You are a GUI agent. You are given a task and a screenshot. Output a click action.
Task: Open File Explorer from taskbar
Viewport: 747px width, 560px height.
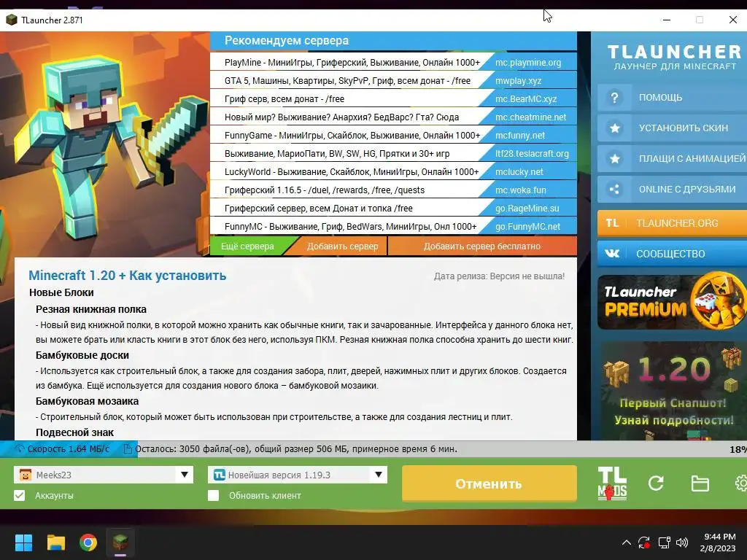coord(55,542)
